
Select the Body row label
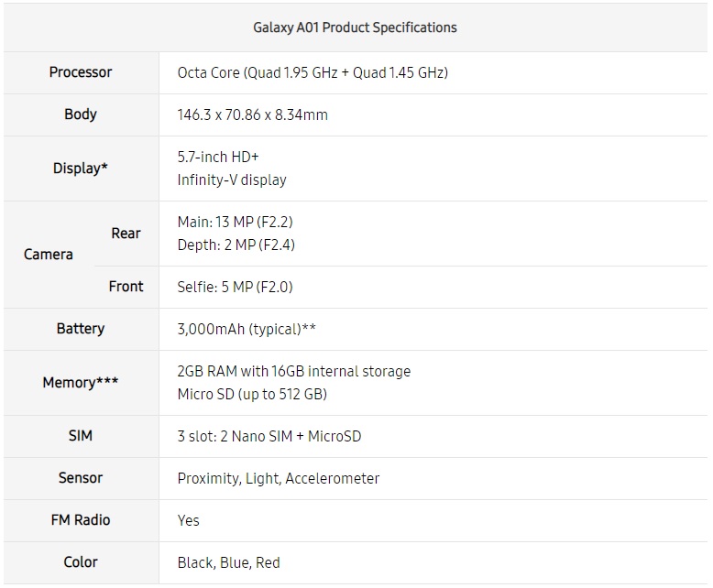pyautogui.click(x=81, y=114)
